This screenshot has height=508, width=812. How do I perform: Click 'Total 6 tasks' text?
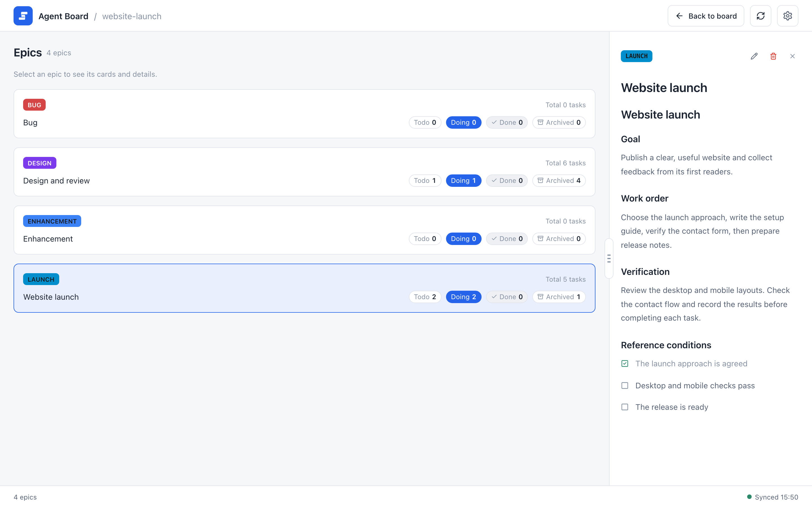[565, 163]
